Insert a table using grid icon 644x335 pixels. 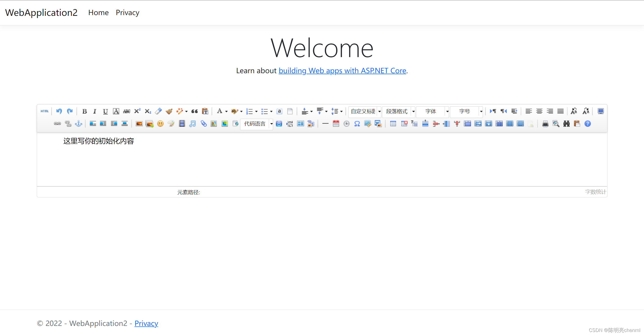(x=393, y=124)
